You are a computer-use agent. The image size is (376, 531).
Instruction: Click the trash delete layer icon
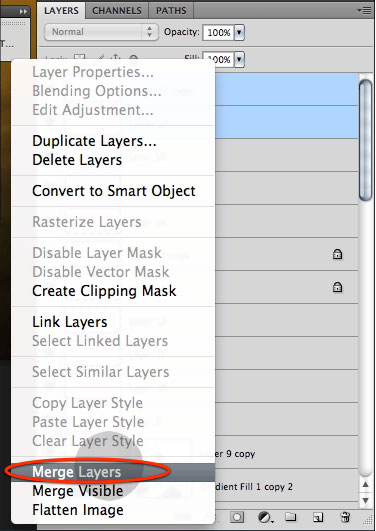tap(345, 517)
